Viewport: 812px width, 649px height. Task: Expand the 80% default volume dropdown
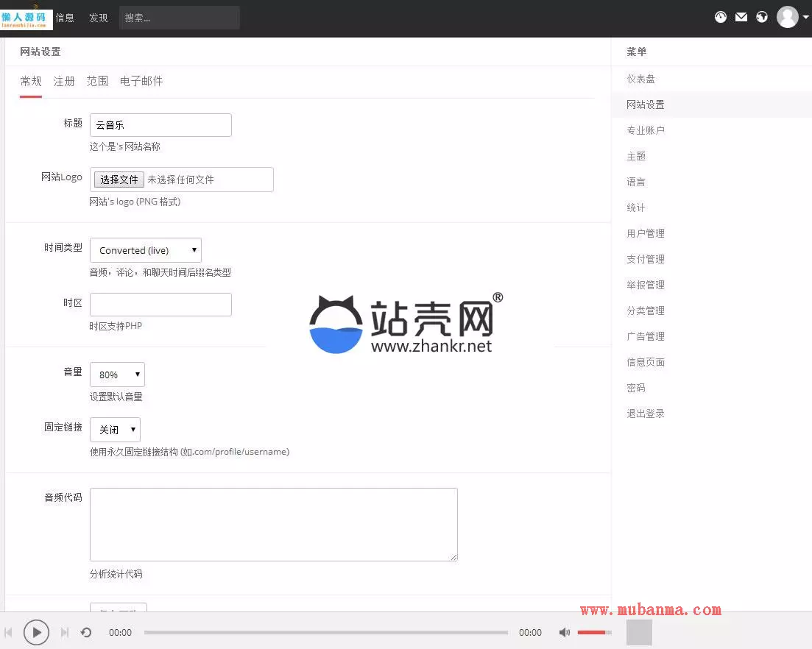(117, 375)
